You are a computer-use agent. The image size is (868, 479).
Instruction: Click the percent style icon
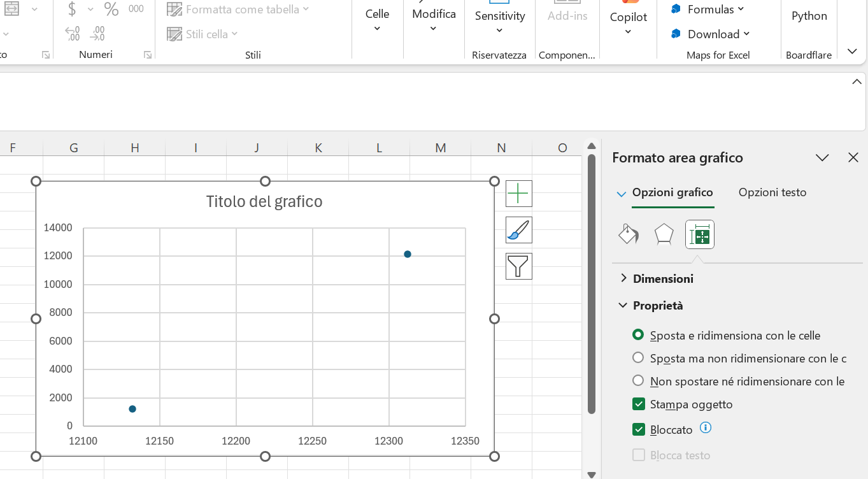pyautogui.click(x=111, y=9)
